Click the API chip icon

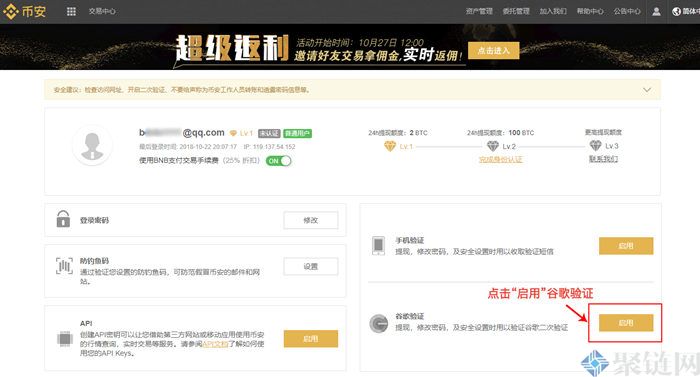pyautogui.click(x=65, y=339)
